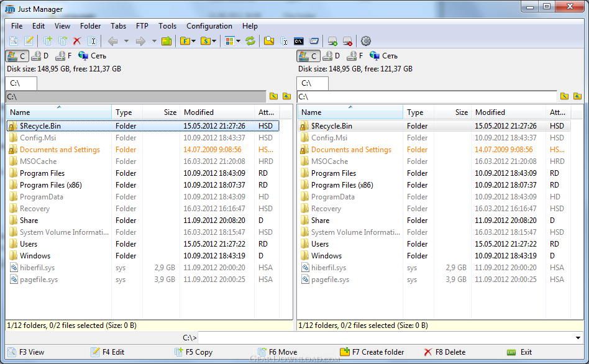Open the FTP menu
Viewport: 589px width, 364px height.
coord(142,26)
